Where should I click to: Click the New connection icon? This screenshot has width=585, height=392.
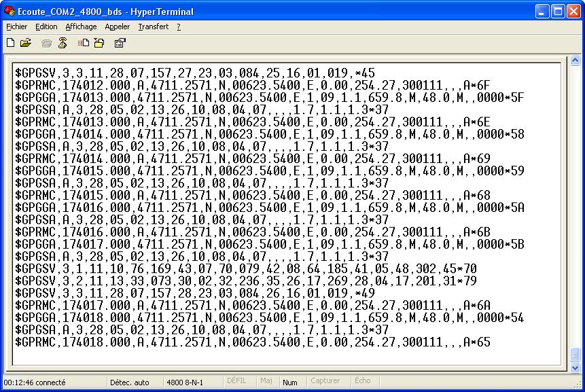10,43
